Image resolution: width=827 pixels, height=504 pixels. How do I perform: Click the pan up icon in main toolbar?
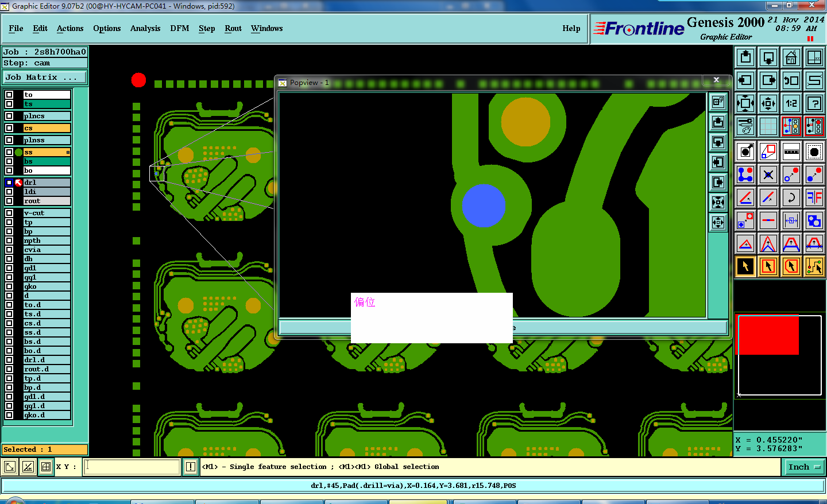(745, 57)
